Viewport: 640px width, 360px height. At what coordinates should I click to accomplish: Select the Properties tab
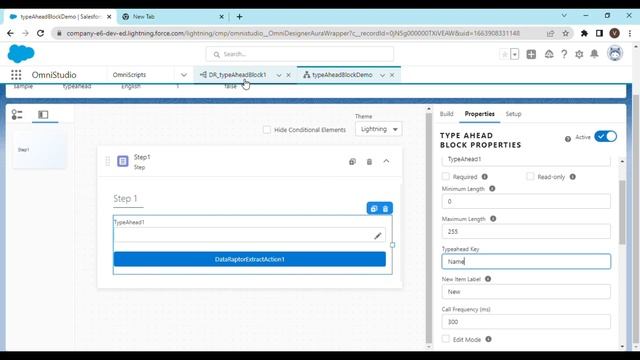click(480, 114)
